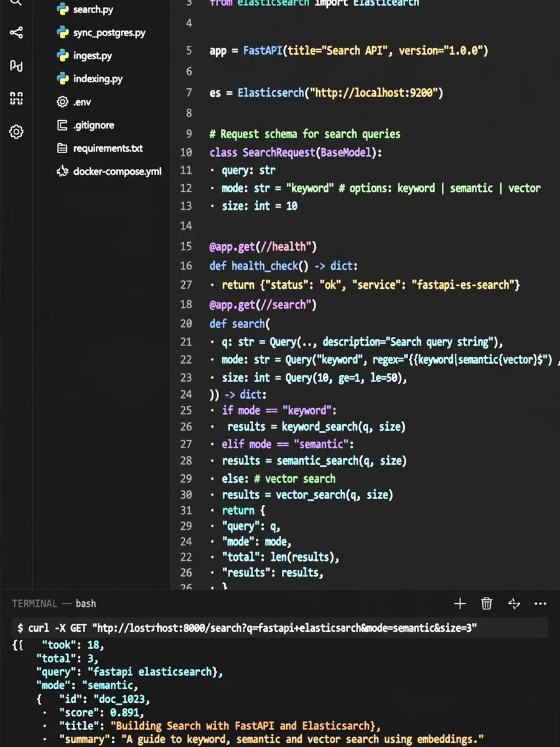Open the Extensions view icon in activity bar

tap(16, 98)
